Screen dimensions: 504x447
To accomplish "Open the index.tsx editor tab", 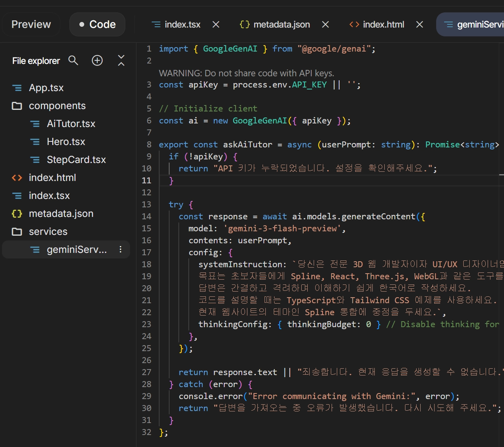I will 182,24.
